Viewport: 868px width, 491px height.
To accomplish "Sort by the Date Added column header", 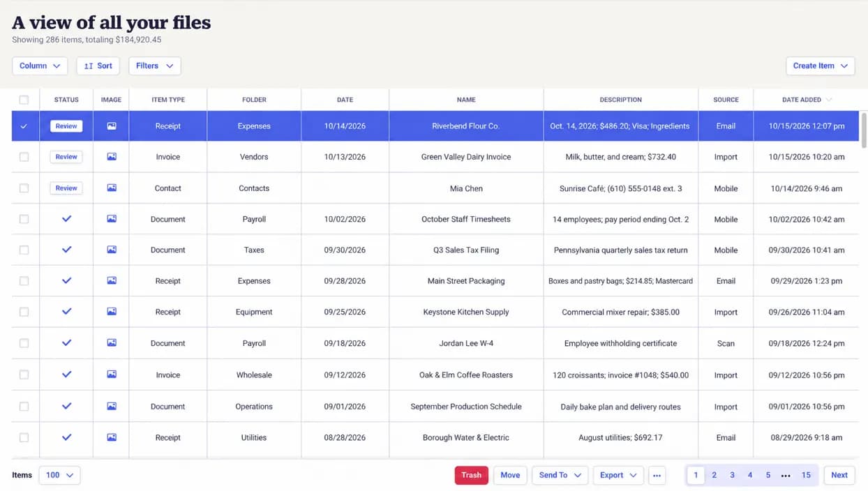I will click(807, 100).
